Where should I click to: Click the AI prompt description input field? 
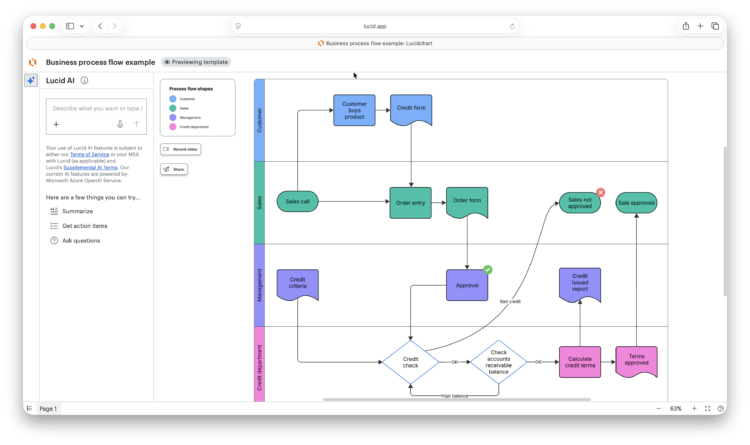(97, 109)
